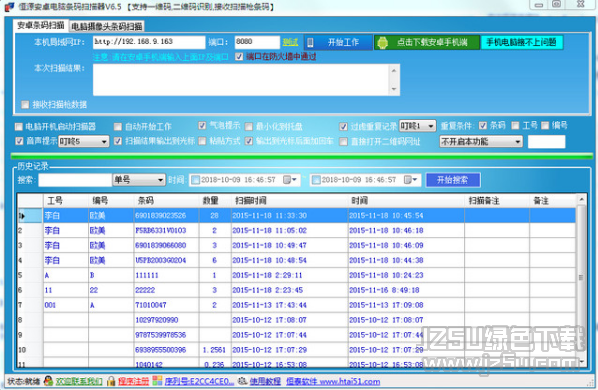Click the 序列号:E2CC4CE0... link
Screen dimensions: 598x390
pyautogui.click(x=199, y=381)
